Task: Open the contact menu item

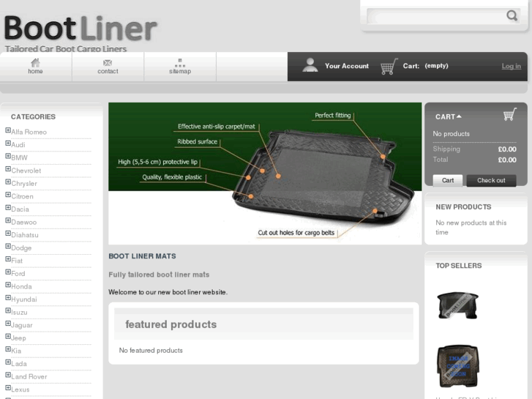Action: coord(108,66)
